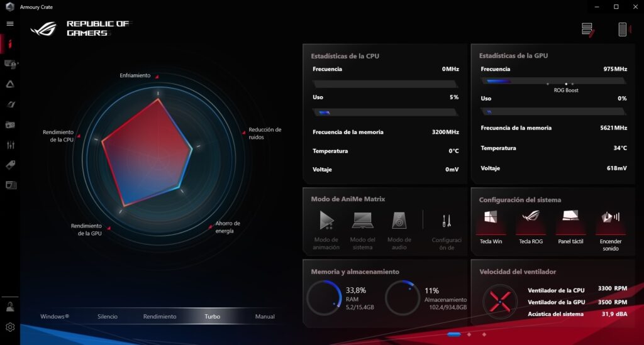The image size is (644, 345).
Task: Click the Enfriamiento radar chart label
Action: coord(135,75)
